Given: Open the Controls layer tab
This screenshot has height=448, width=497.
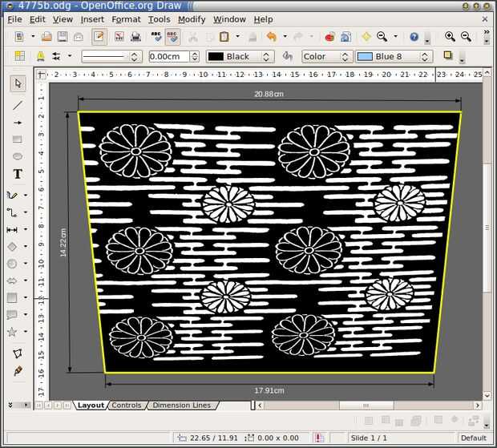Looking at the screenshot, I should pyautogui.click(x=126, y=406).
